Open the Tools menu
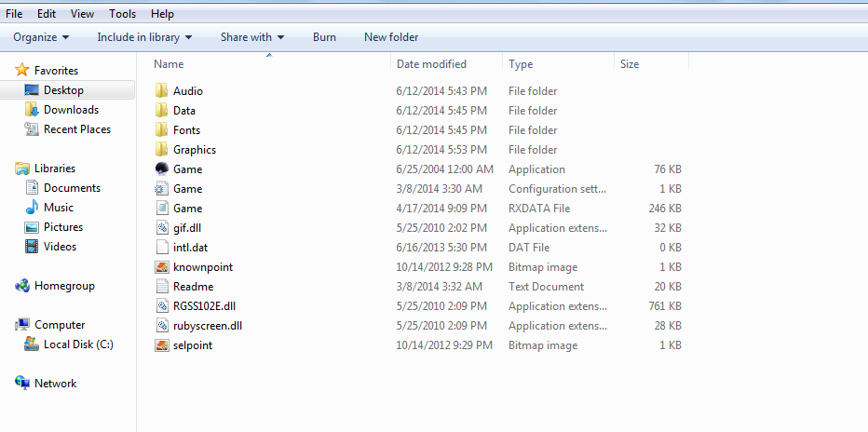The width and height of the screenshot is (868, 432). [x=122, y=14]
